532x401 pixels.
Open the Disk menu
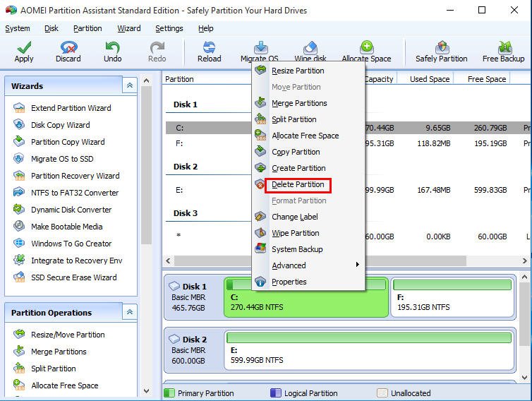click(x=52, y=28)
